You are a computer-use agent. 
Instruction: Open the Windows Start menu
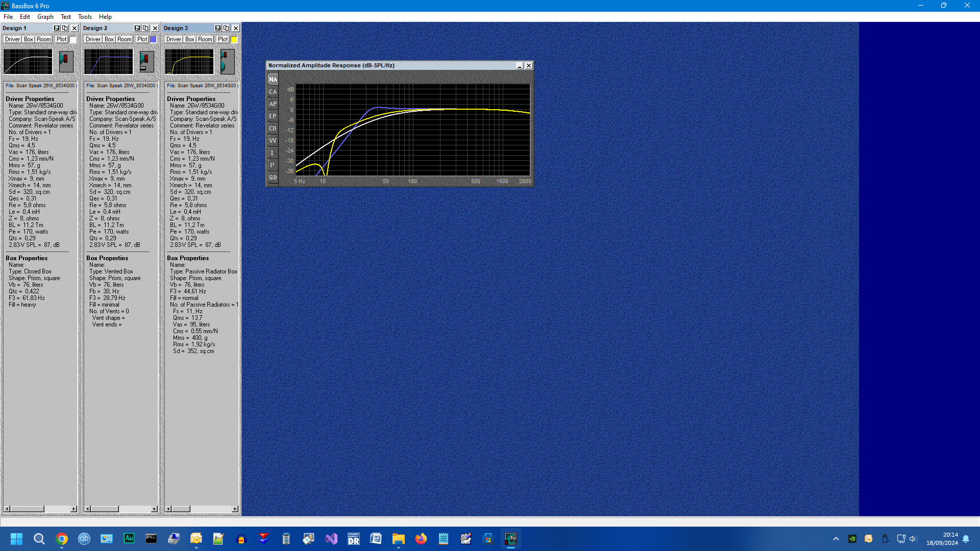click(16, 539)
